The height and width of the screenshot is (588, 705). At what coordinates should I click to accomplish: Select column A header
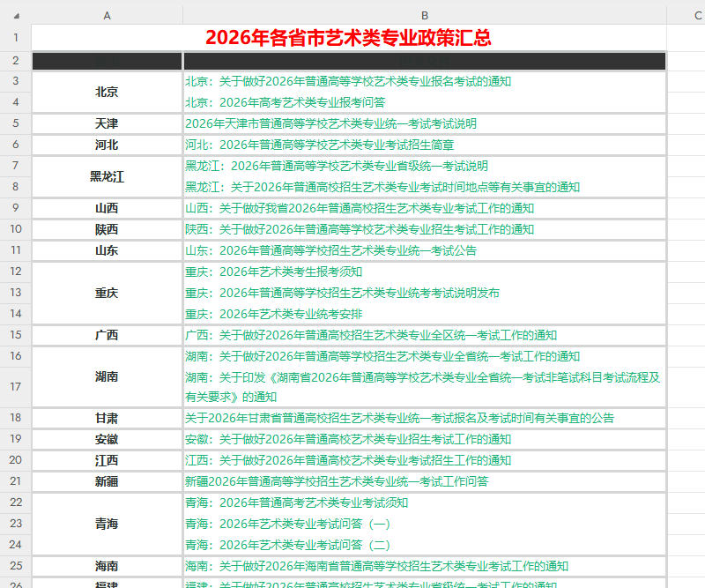107,15
